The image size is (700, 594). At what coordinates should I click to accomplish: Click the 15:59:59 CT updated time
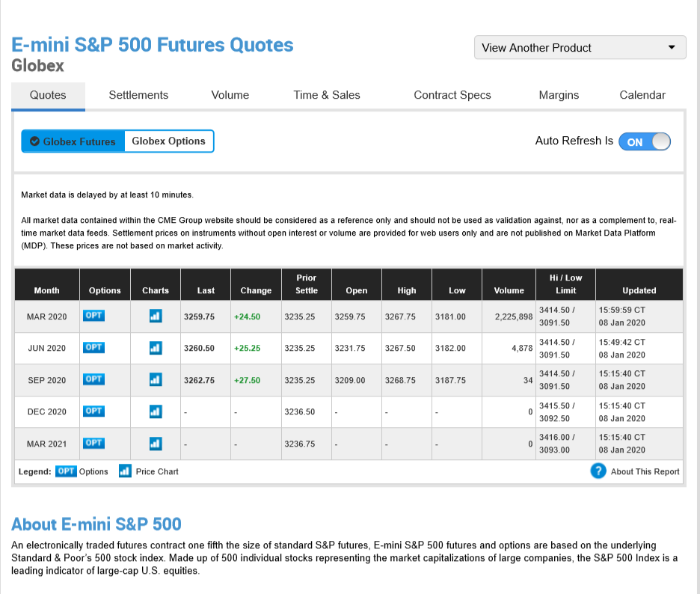click(622, 310)
